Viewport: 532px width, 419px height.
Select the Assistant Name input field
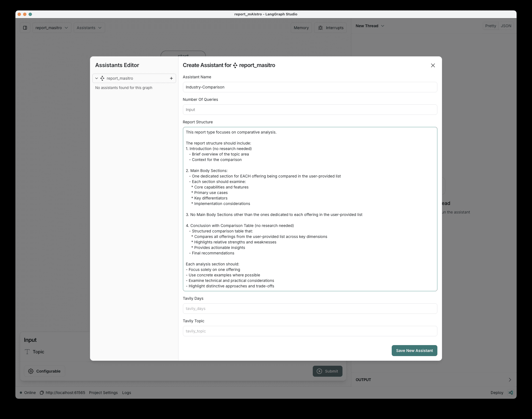309,87
